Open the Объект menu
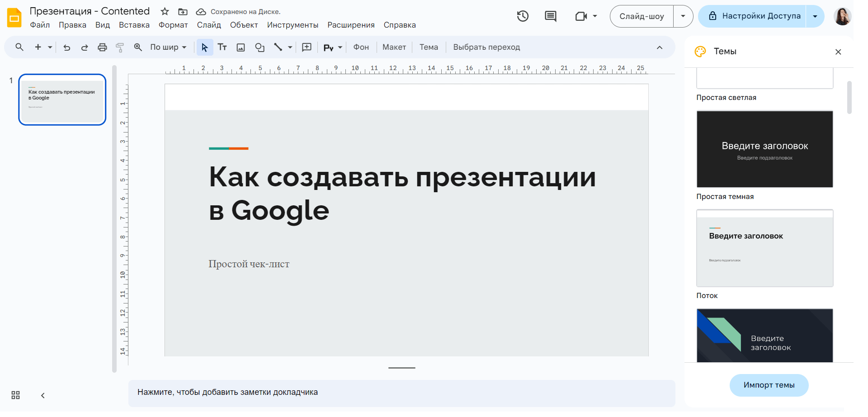The height and width of the screenshot is (417, 868). pyautogui.click(x=244, y=25)
